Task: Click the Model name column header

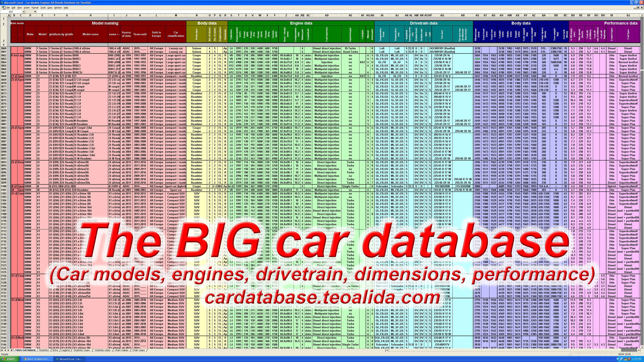Action: (91, 34)
